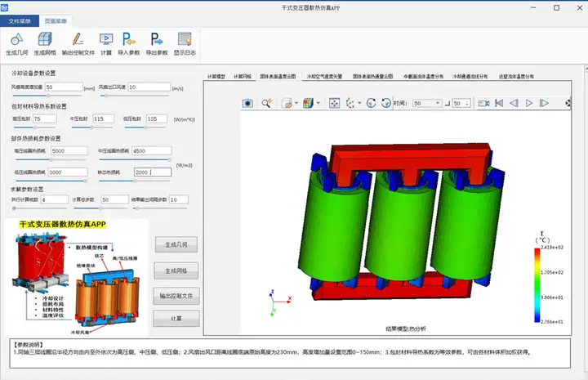Click the view orientation axes icon
Image resolution: width=588 pixels, height=380 pixels.
pos(350,103)
